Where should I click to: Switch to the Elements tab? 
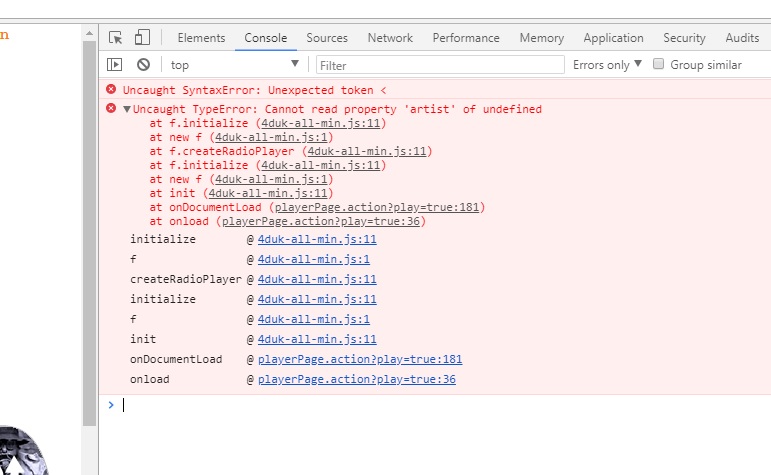tap(201, 38)
